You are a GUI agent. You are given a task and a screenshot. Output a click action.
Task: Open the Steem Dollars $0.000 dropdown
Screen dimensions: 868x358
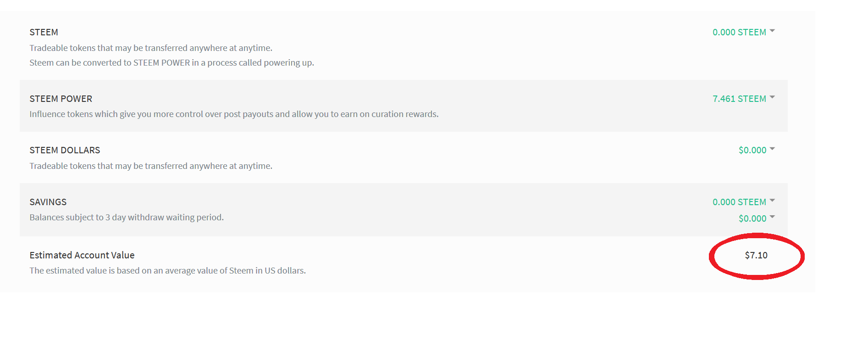pyautogui.click(x=752, y=150)
